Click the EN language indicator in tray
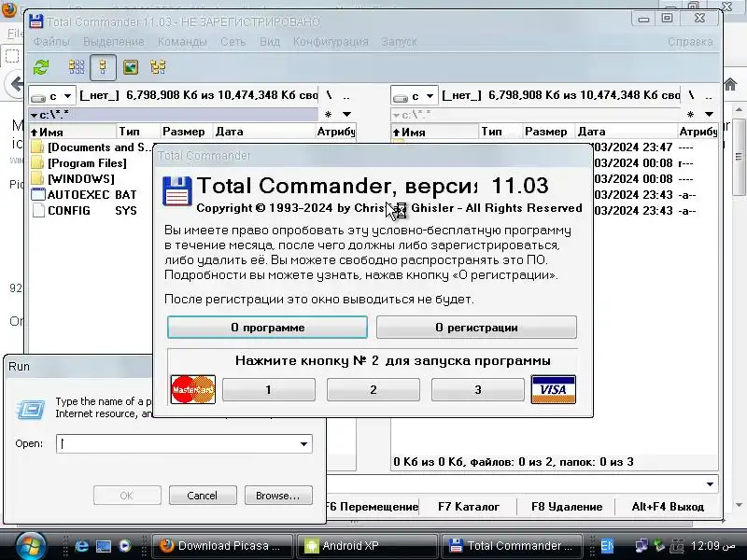This screenshot has height=560, width=747. tap(607, 546)
